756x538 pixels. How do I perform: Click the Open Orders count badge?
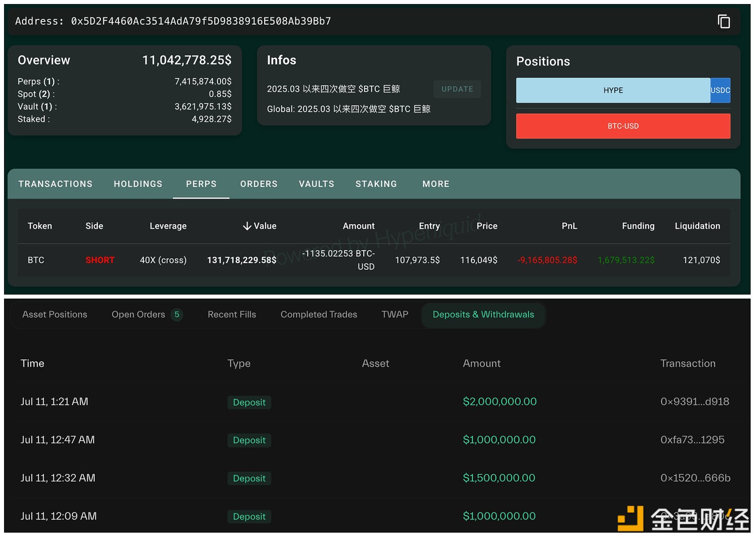coord(177,315)
